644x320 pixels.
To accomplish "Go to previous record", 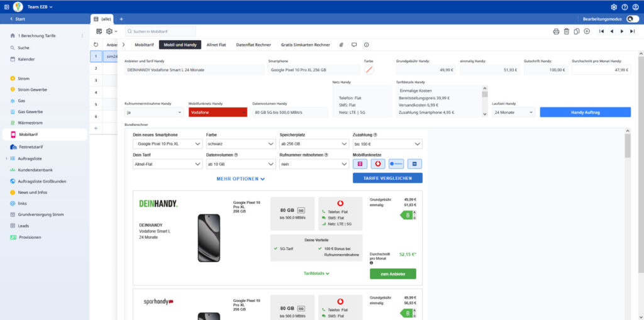I will (x=611, y=31).
